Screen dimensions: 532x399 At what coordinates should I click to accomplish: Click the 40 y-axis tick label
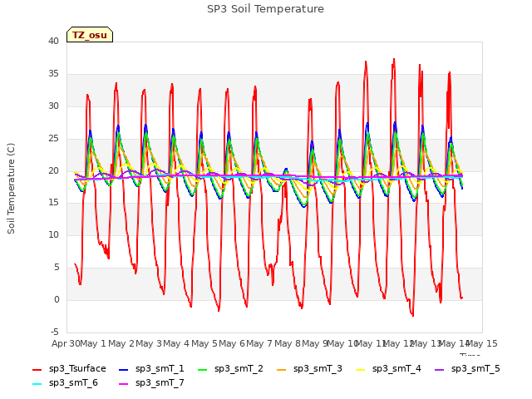(53, 41)
